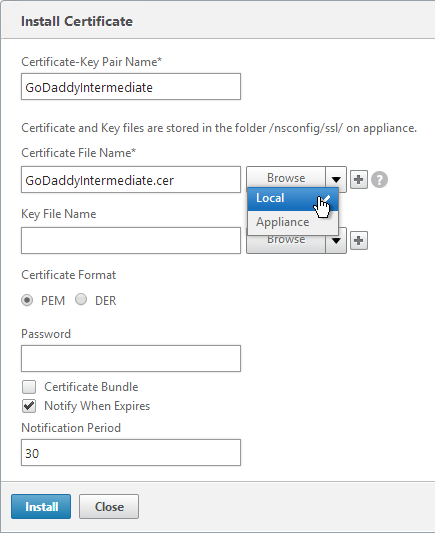Screen dimensions: 435x533
Task: Click into the Password field
Action: point(131,359)
